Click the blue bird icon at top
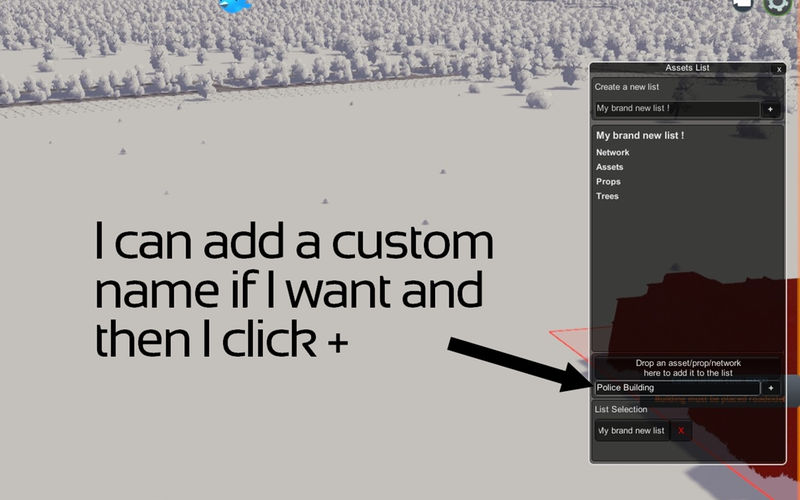 (x=235, y=5)
